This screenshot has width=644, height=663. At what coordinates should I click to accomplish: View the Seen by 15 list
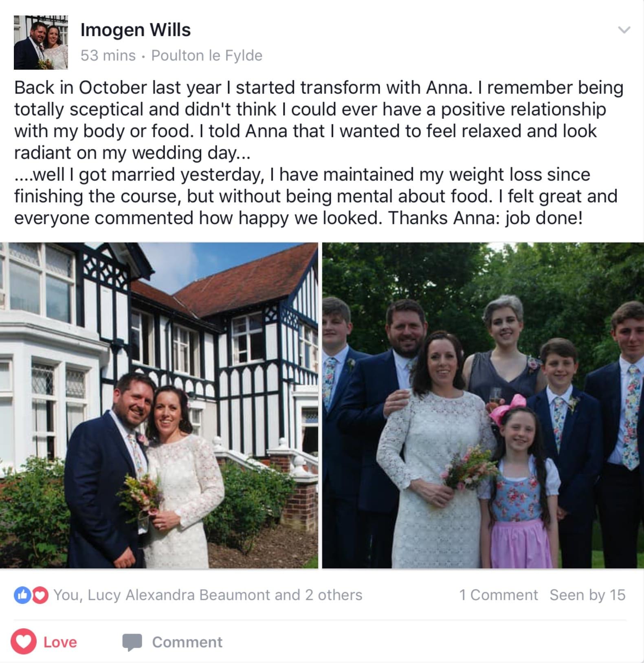[x=587, y=595]
